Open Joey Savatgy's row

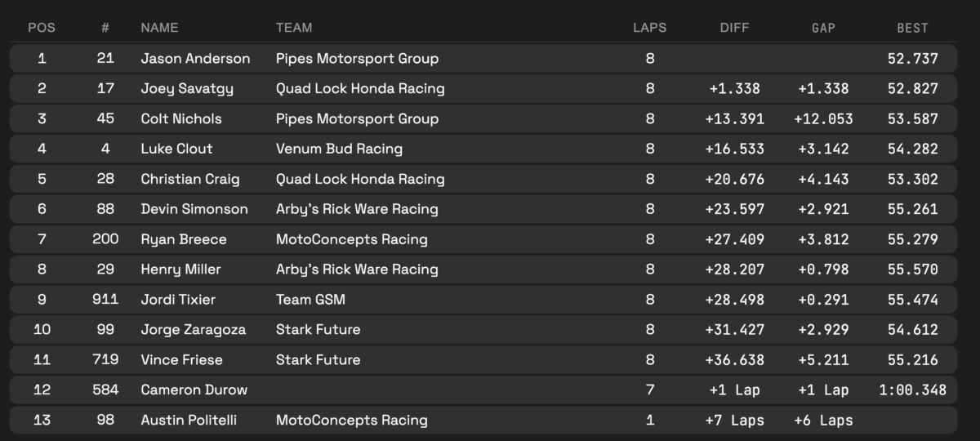188,89
